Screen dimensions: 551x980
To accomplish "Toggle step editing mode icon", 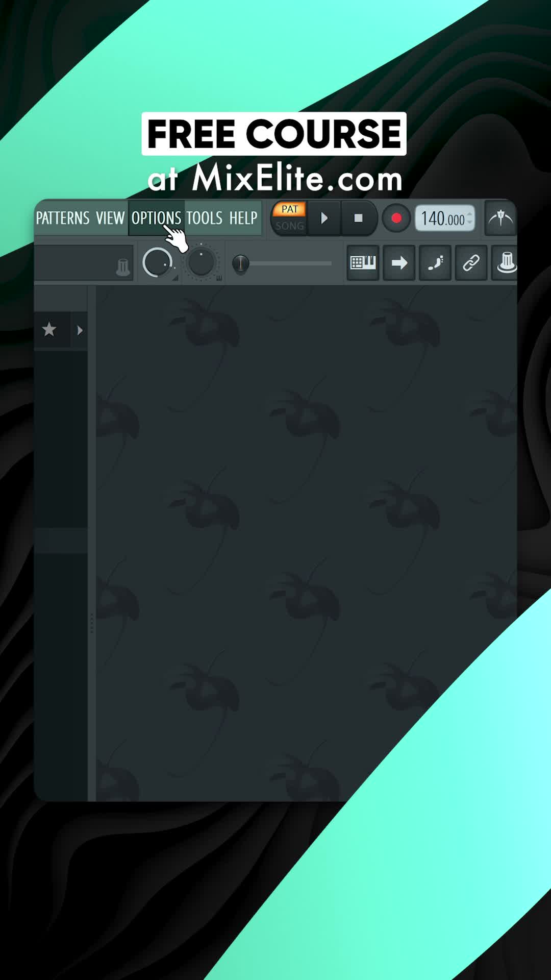I will 435,263.
